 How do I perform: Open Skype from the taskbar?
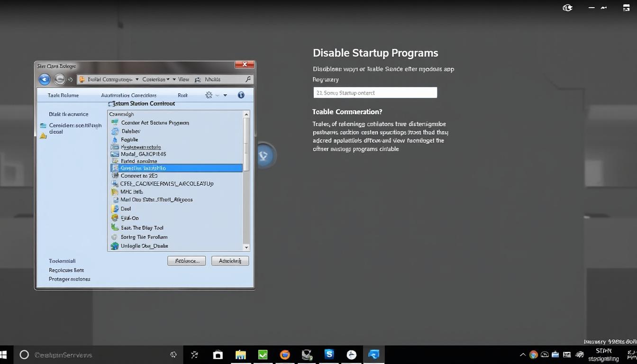click(x=328, y=355)
